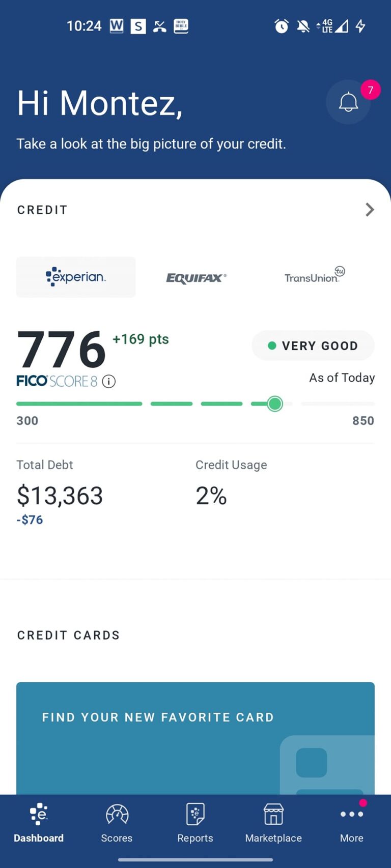Open the CREDIT section heading
The image size is (391, 868).
[x=42, y=210]
